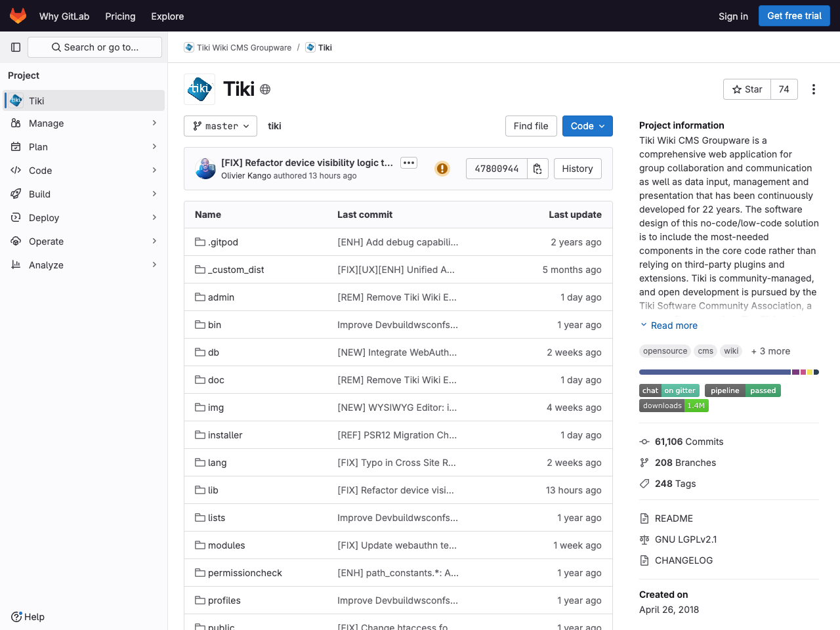Open the project actions kebab menu
840x630 pixels.
click(x=814, y=89)
